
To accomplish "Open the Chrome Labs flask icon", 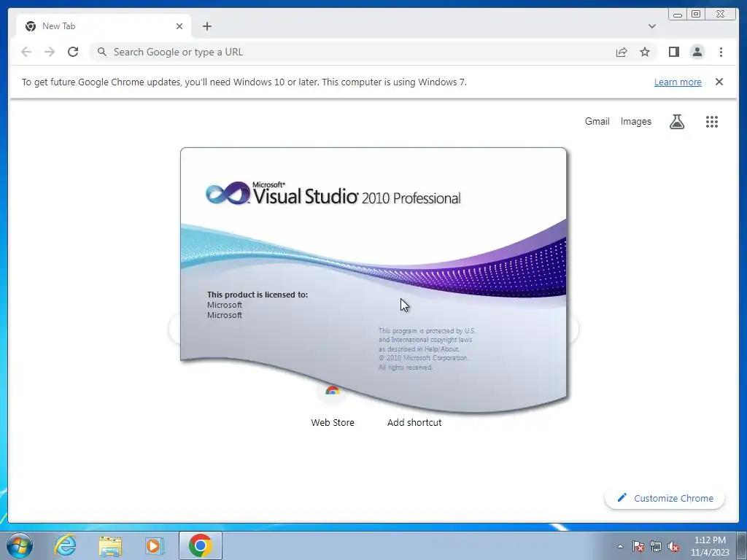I will click(676, 122).
